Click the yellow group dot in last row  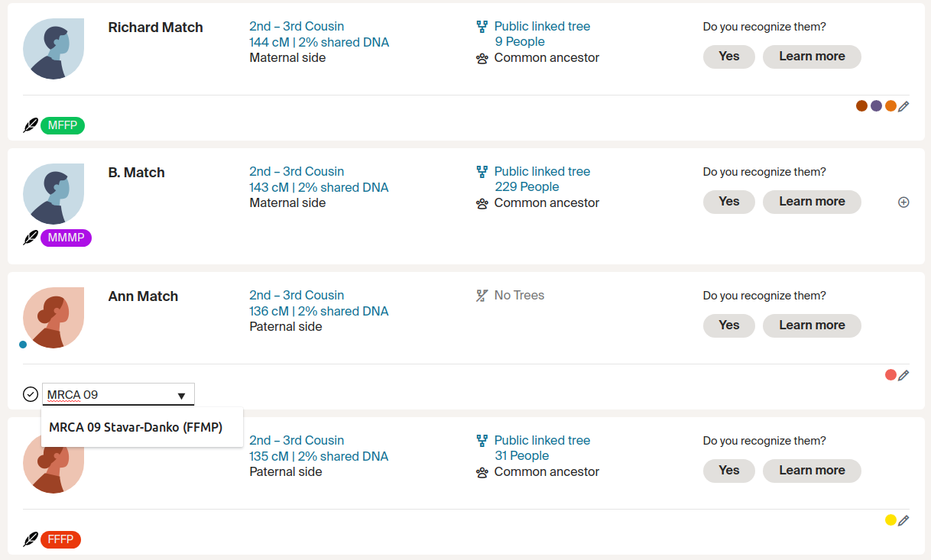[x=890, y=520]
